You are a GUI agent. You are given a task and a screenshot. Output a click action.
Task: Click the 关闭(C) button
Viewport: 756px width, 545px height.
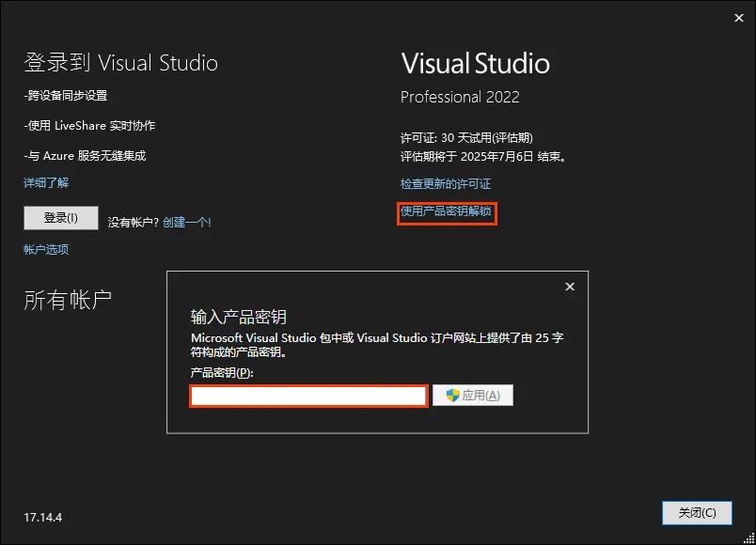pos(697,513)
